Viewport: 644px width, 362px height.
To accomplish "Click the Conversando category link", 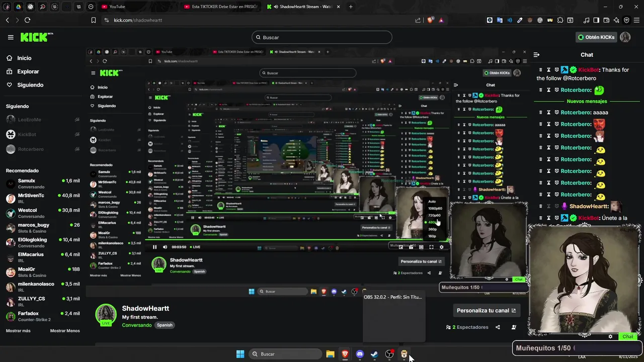I will pyautogui.click(x=137, y=325).
